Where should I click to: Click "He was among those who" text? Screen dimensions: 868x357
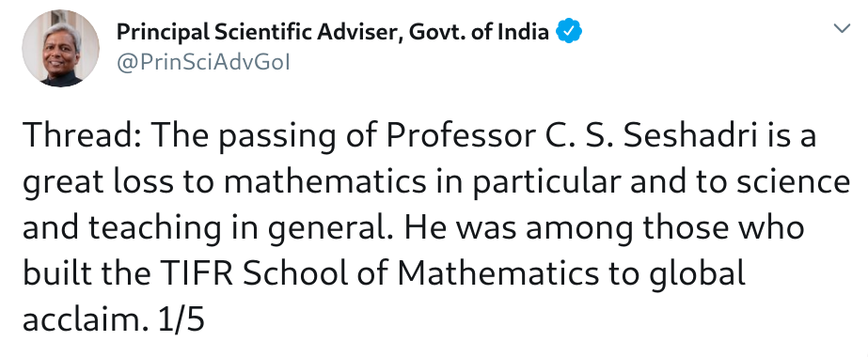[x=604, y=227]
